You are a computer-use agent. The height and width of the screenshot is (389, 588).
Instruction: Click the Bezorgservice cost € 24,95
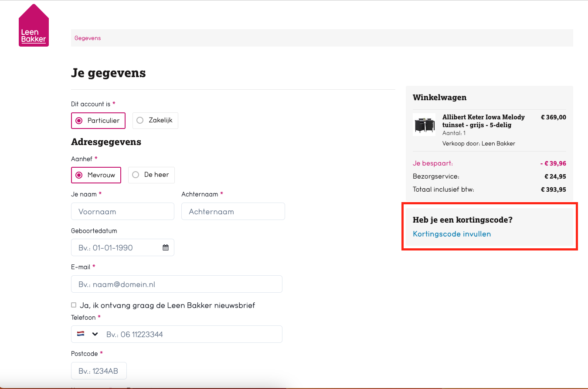coord(555,176)
